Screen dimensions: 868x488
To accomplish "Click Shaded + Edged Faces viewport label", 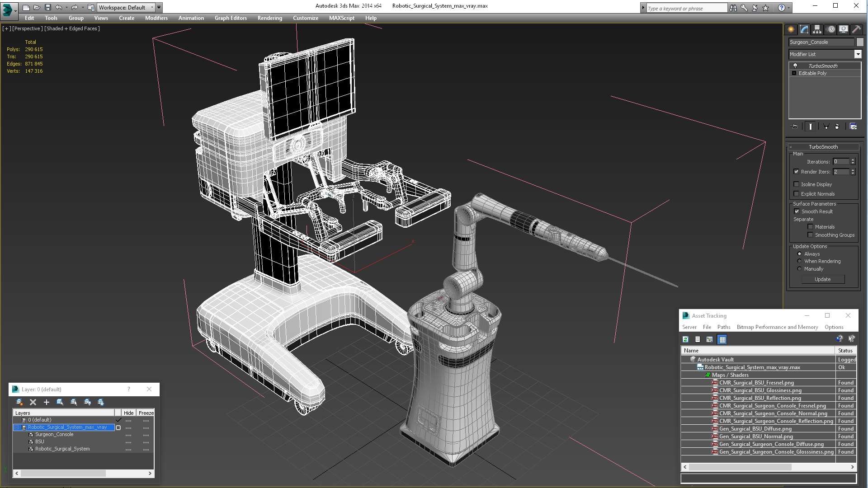I will tap(72, 28).
